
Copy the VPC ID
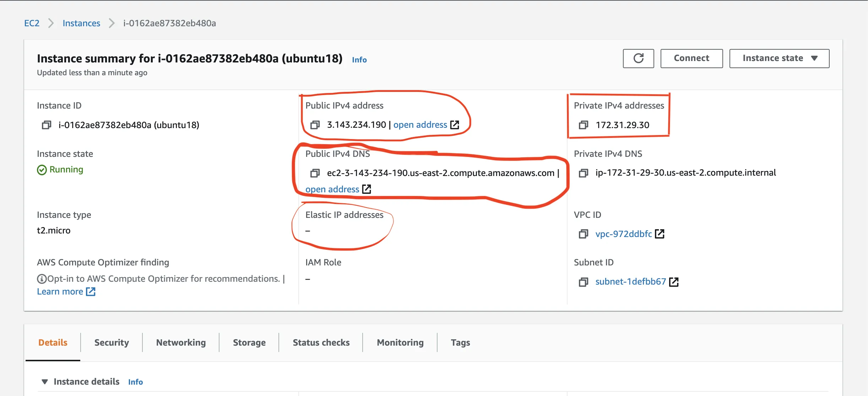(583, 234)
